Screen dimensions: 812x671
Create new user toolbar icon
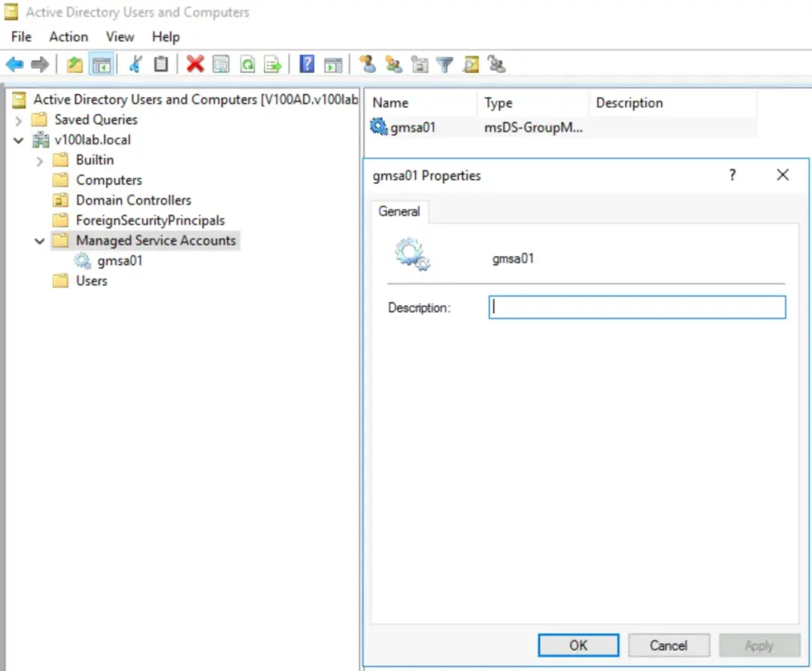368,64
